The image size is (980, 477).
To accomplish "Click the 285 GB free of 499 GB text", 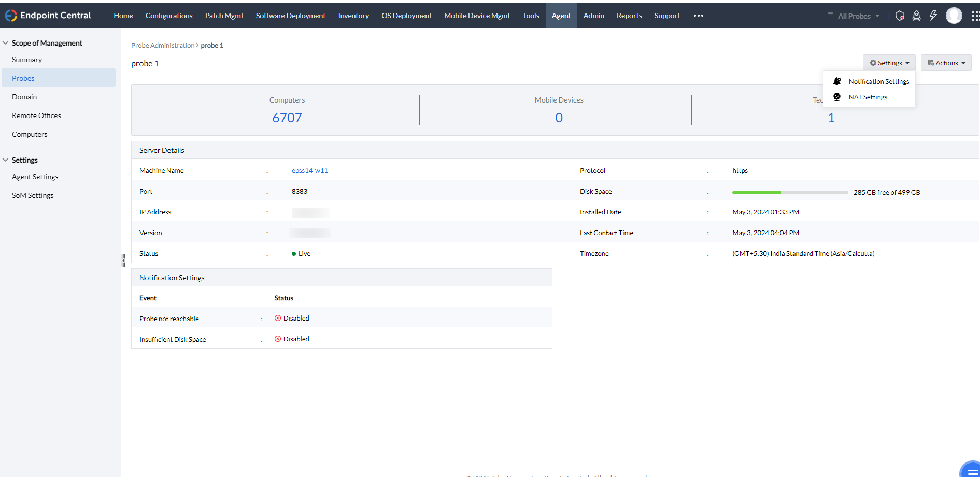I will pyautogui.click(x=887, y=192).
